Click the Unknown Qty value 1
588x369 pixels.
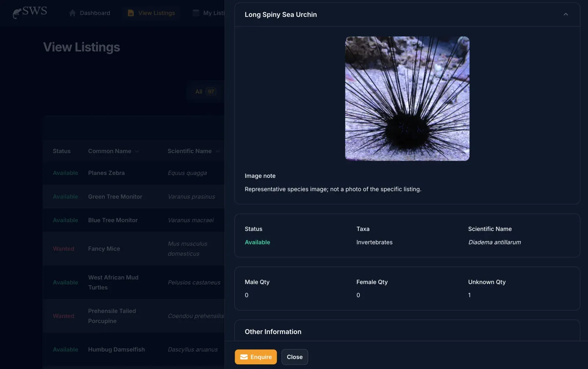(x=469, y=295)
